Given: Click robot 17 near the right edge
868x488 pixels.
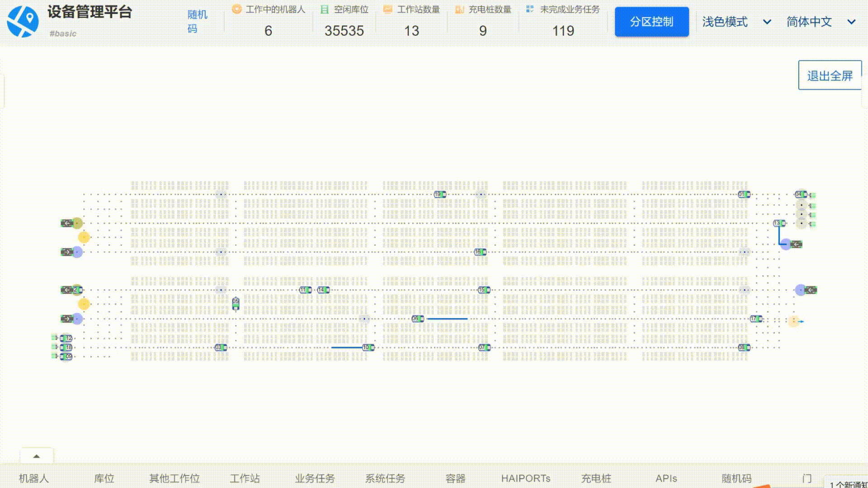Looking at the screenshot, I should point(756,319).
